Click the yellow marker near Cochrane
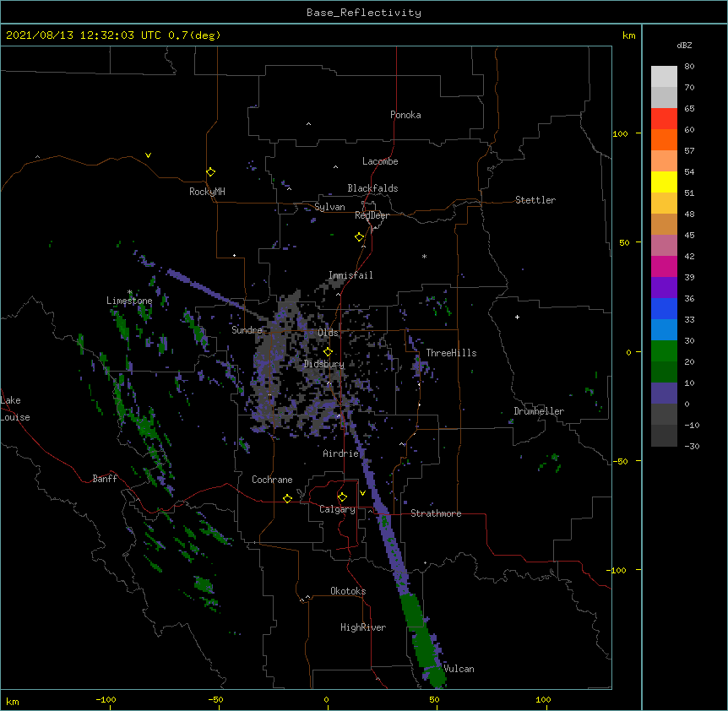The image size is (728, 711). [287, 498]
